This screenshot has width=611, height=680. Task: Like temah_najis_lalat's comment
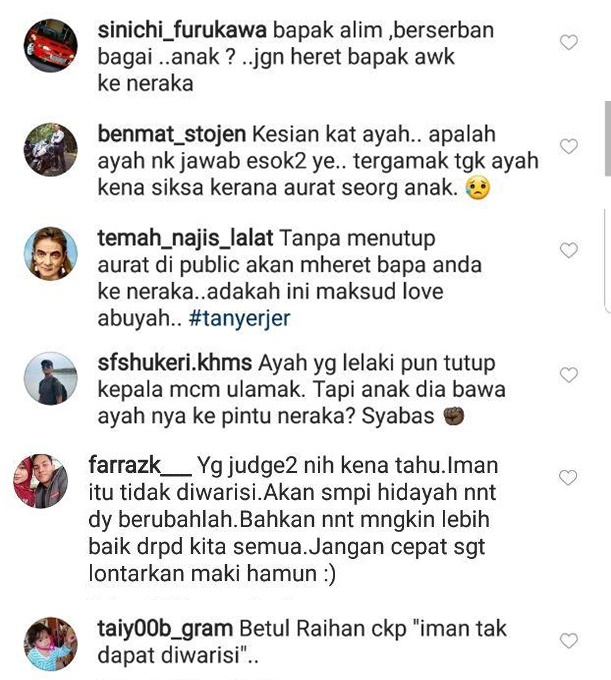coord(569,250)
